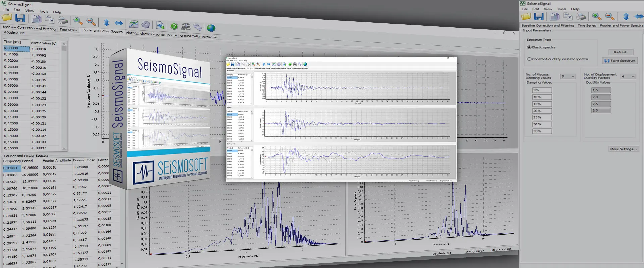The image size is (644, 268).
Task: Click the Acceleration table scrollbar down arrow
Action: 64,149
